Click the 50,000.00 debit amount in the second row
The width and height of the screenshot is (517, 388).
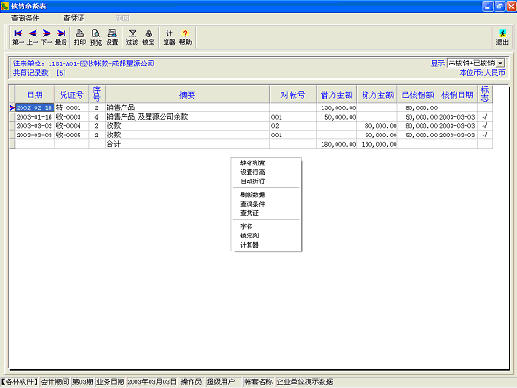336,117
